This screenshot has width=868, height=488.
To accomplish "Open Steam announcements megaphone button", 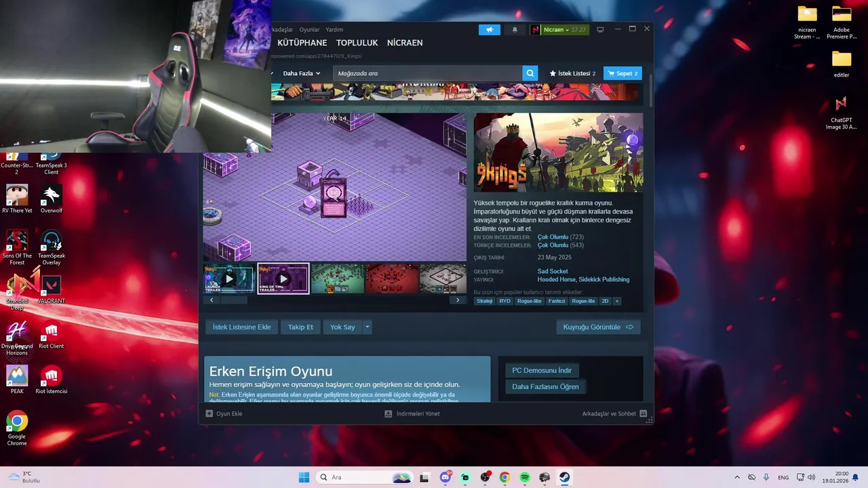I will pyautogui.click(x=489, y=30).
